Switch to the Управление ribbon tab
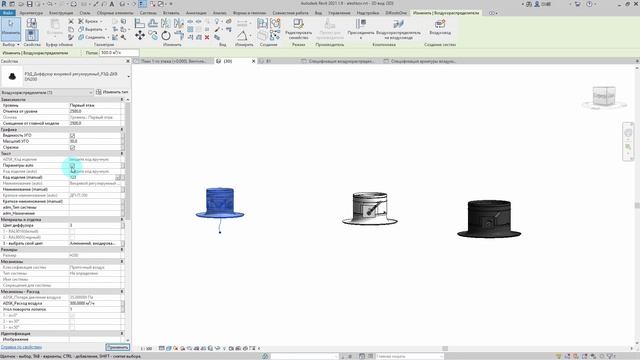 pyautogui.click(x=339, y=13)
